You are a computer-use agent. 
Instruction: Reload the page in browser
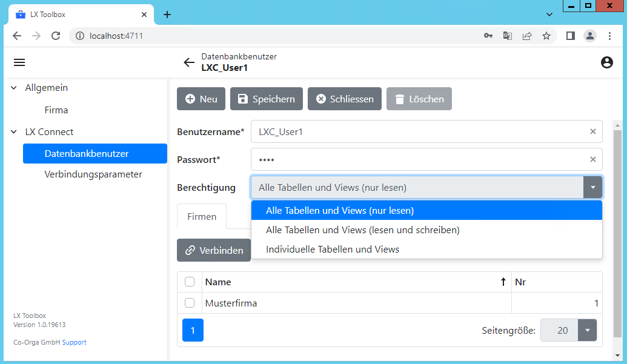point(56,36)
